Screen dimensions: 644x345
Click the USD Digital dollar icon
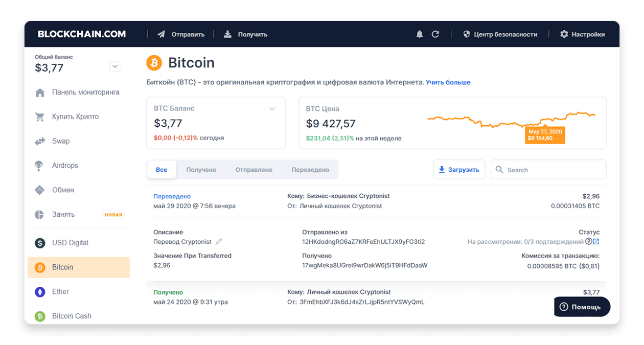pos(40,243)
